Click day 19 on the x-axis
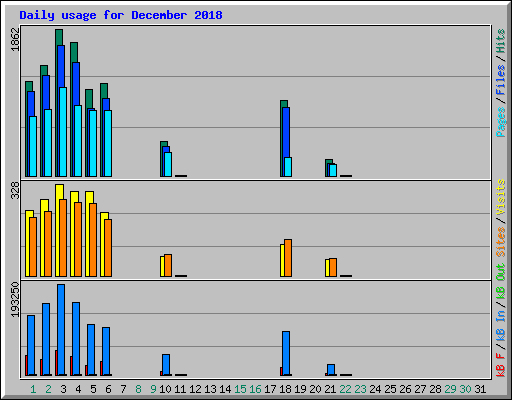512x400 pixels. pyautogui.click(x=300, y=389)
